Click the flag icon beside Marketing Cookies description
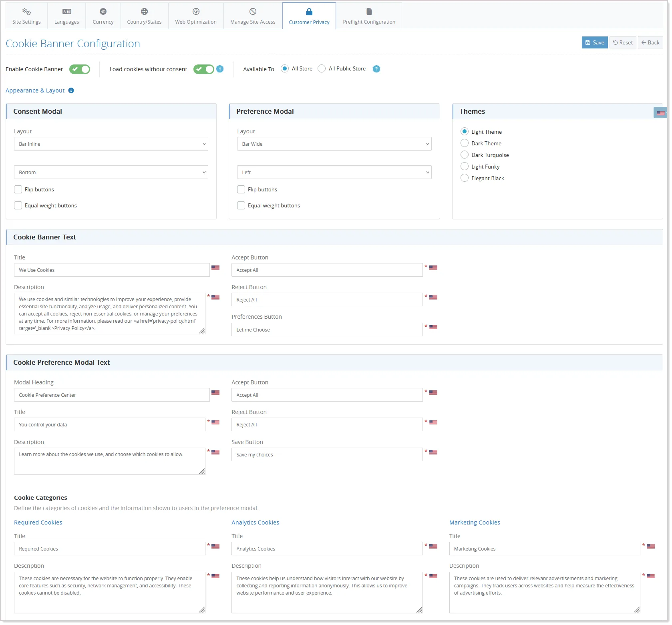Image resolution: width=672 pixels, height=625 pixels. tap(651, 576)
